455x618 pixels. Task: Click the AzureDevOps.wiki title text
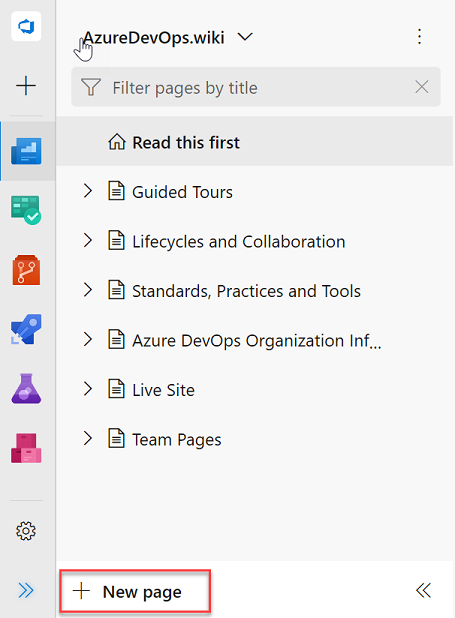(154, 37)
